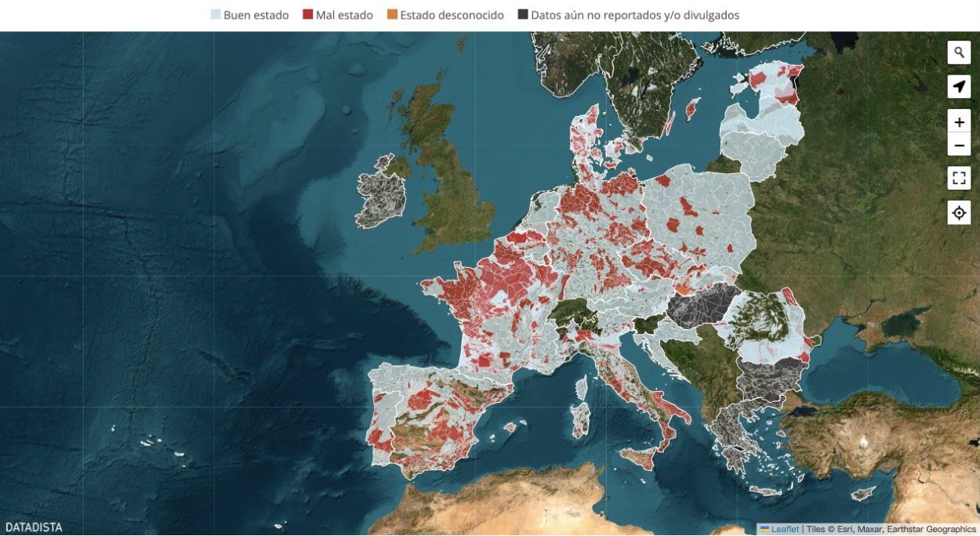Select the "Buen estado" legend label
Screen dimensions: 980x536
[x=256, y=15]
